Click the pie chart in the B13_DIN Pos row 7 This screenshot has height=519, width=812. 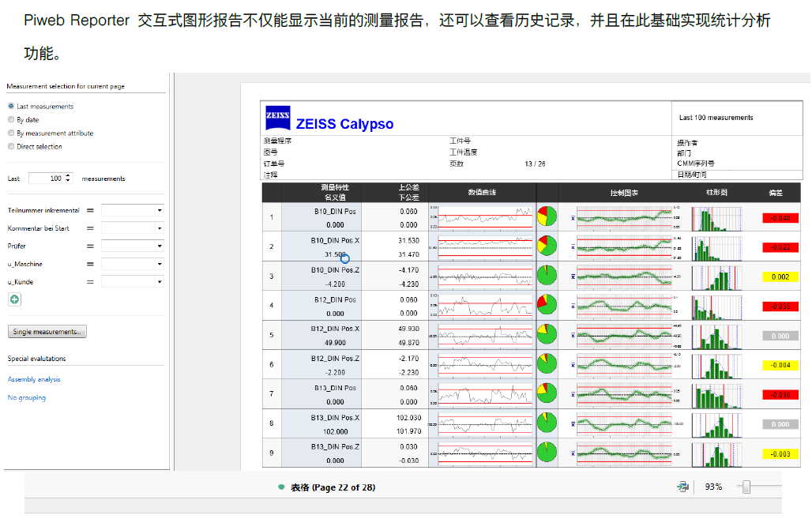click(x=547, y=393)
